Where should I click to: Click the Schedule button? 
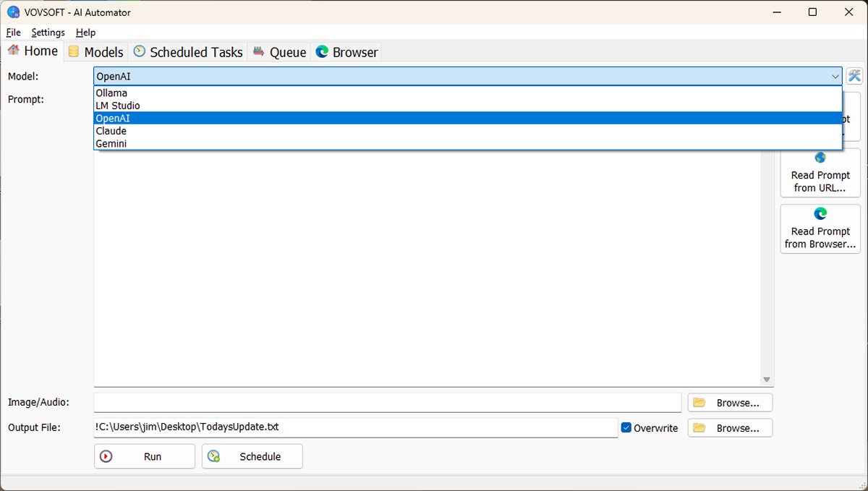pos(252,456)
